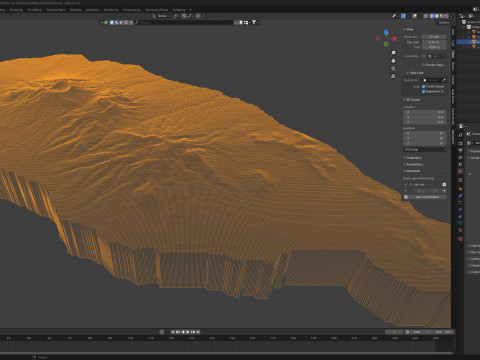Adjust the cursor Rotation Z field

(425, 143)
